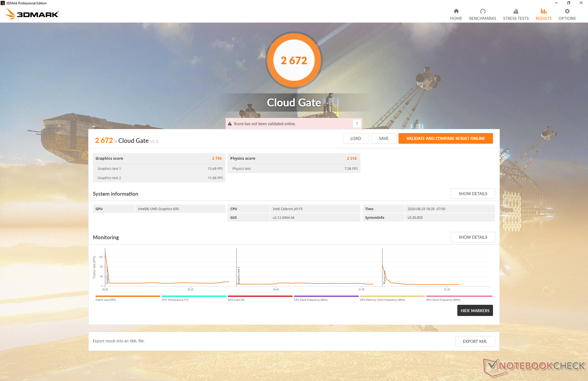Click the 3DMark app icon in title bar
This screenshot has width=588, height=381.
(3, 3)
